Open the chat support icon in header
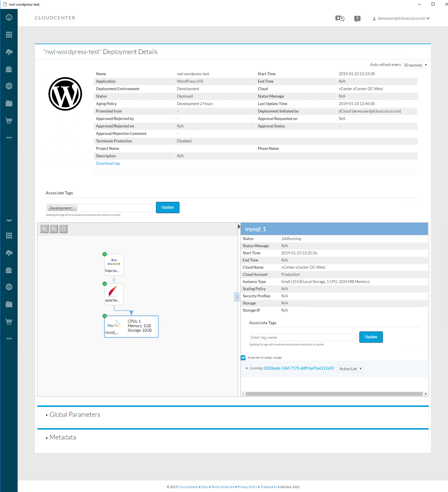 point(340,19)
